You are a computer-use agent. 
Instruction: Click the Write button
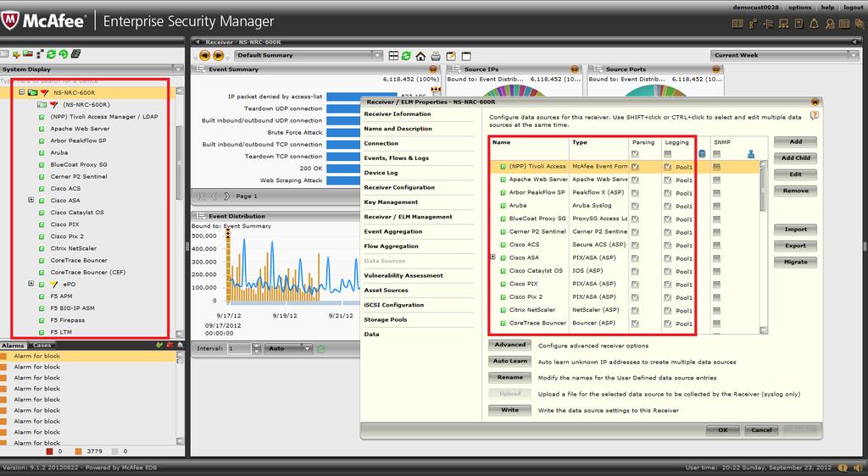pyautogui.click(x=509, y=410)
